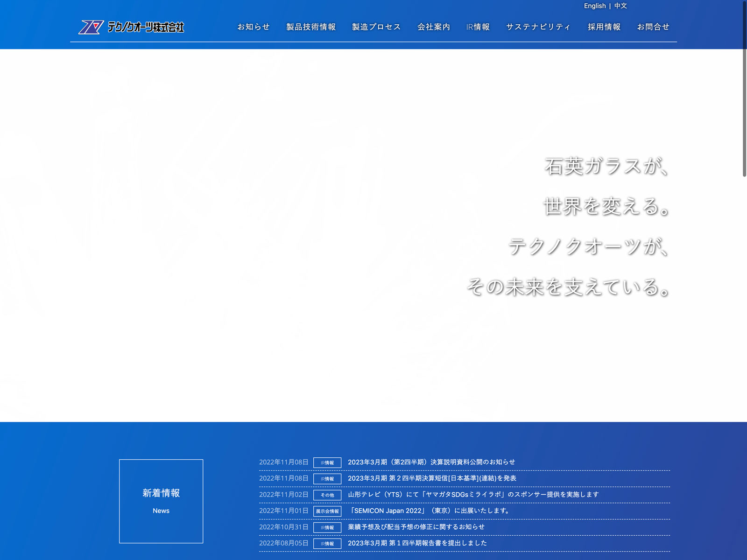Open the お問合せ contact page
Screen dimensions: 747x560
[653, 27]
